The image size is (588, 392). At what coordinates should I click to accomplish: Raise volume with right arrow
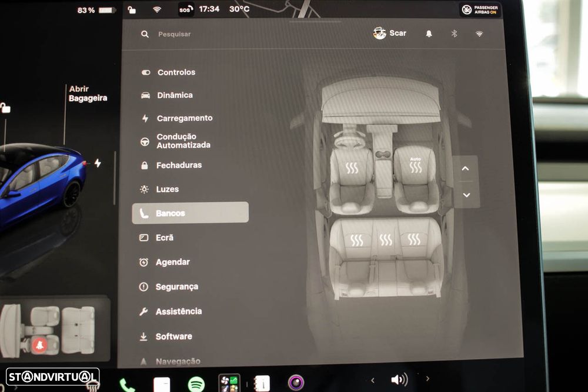point(427,378)
